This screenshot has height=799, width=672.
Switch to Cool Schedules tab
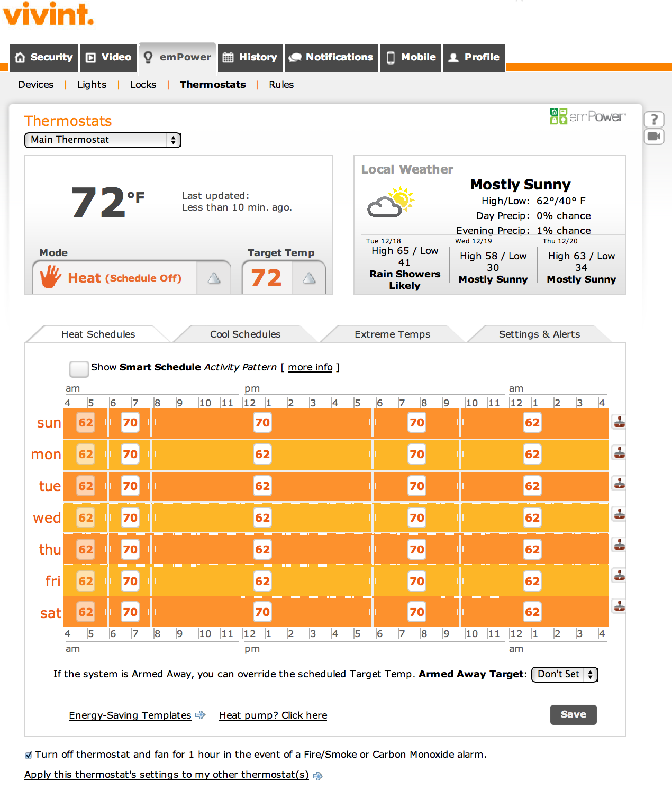coord(245,334)
